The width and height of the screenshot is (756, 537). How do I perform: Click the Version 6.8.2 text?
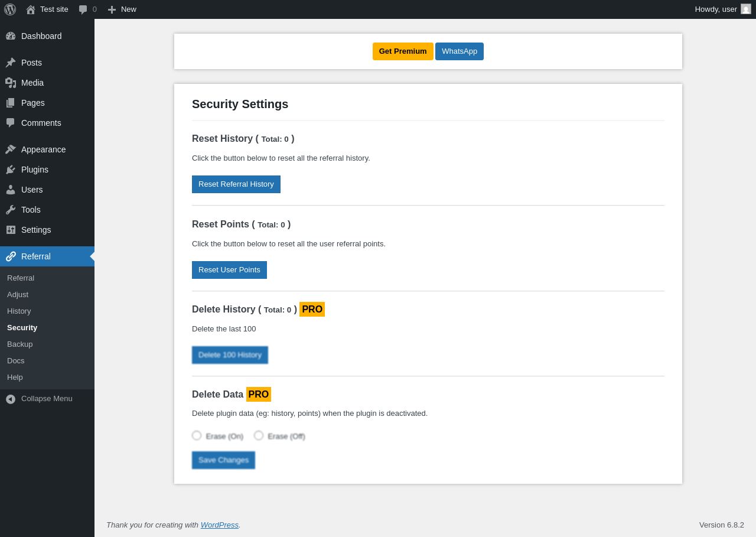click(722, 525)
